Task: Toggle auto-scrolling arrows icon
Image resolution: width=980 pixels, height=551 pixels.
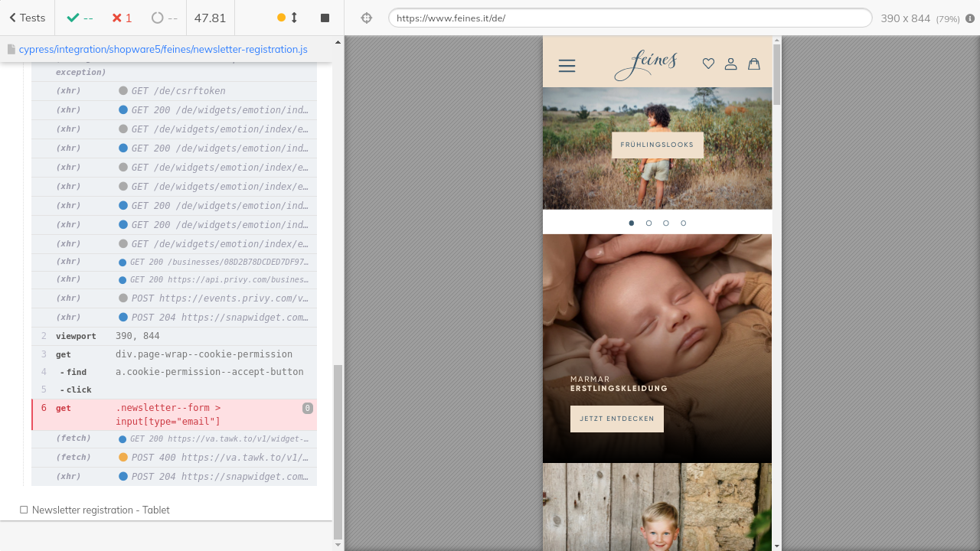Action: click(294, 18)
